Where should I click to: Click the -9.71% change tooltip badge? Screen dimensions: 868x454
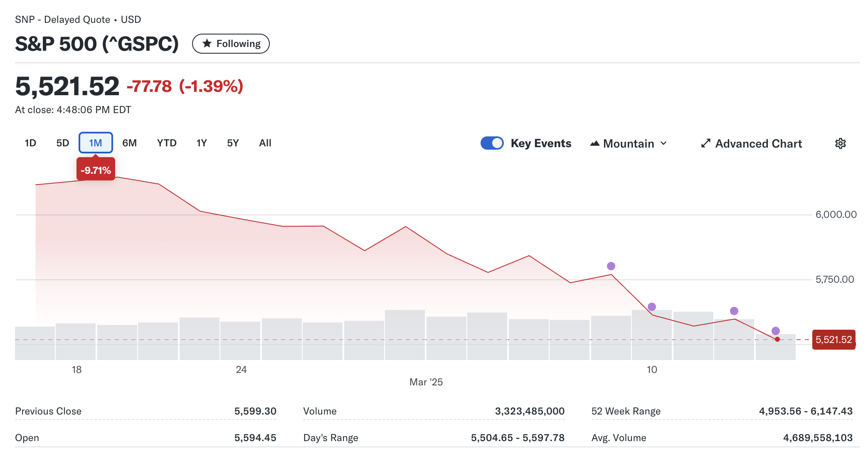96,170
